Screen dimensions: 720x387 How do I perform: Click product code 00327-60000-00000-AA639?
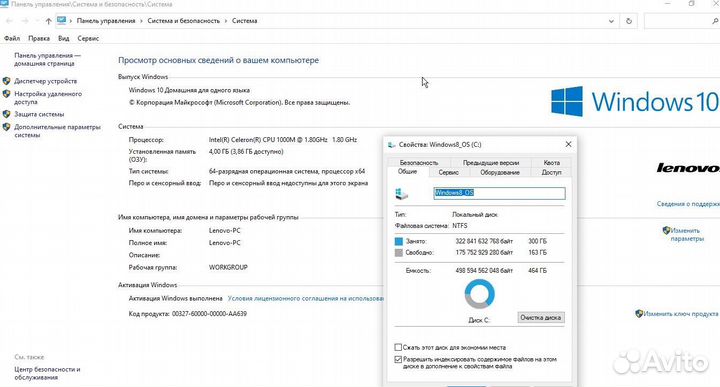coord(209,314)
